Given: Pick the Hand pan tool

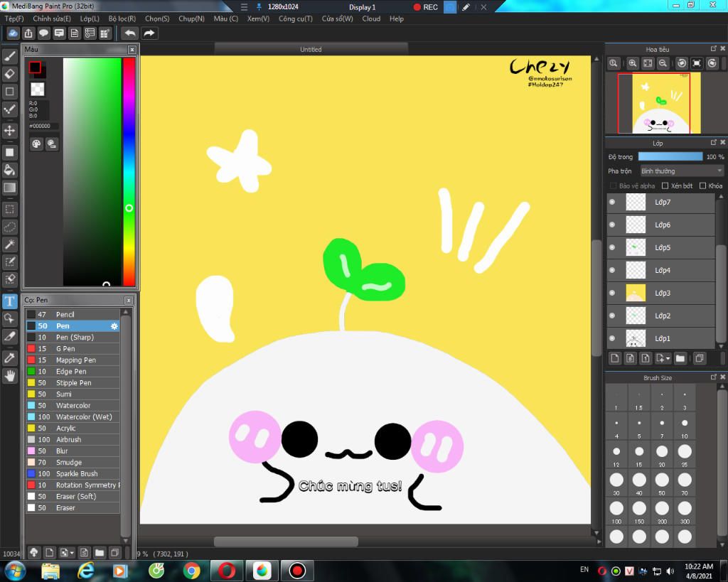Looking at the screenshot, I should point(10,376).
